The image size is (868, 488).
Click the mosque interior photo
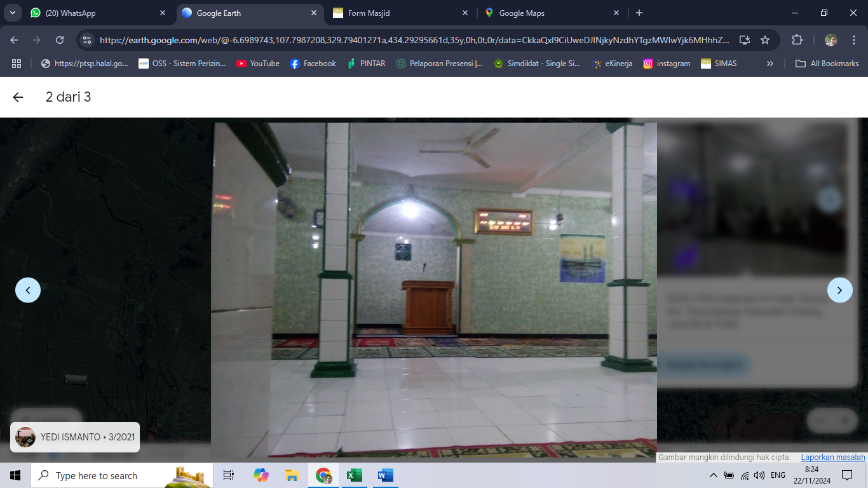point(434,290)
